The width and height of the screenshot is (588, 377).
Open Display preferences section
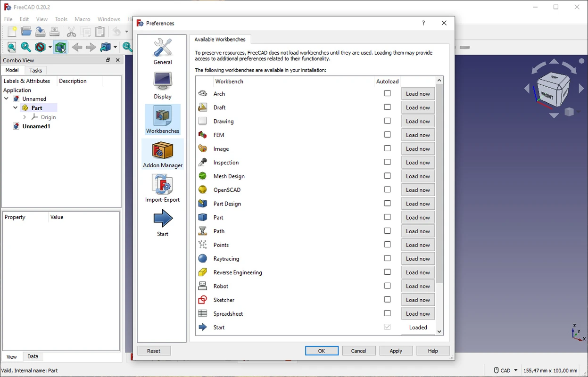(163, 86)
